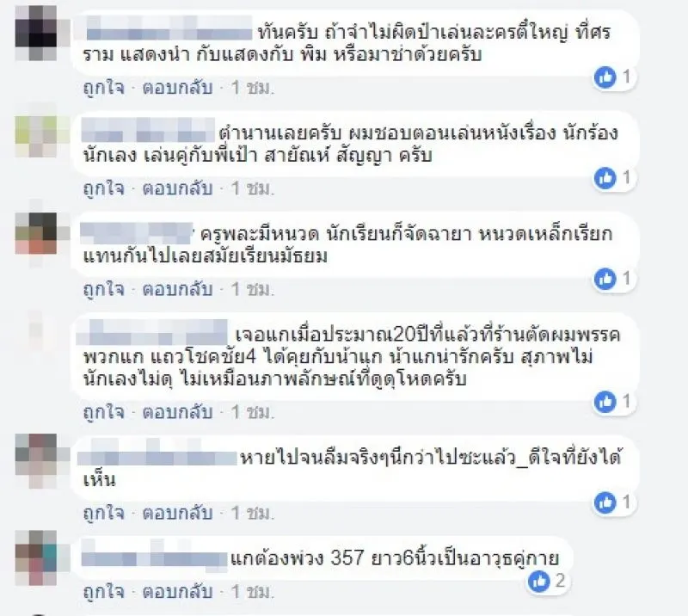Screen dimensions: 688x616
Task: Click the like reaction icon on the first comment
Action: click(x=605, y=77)
